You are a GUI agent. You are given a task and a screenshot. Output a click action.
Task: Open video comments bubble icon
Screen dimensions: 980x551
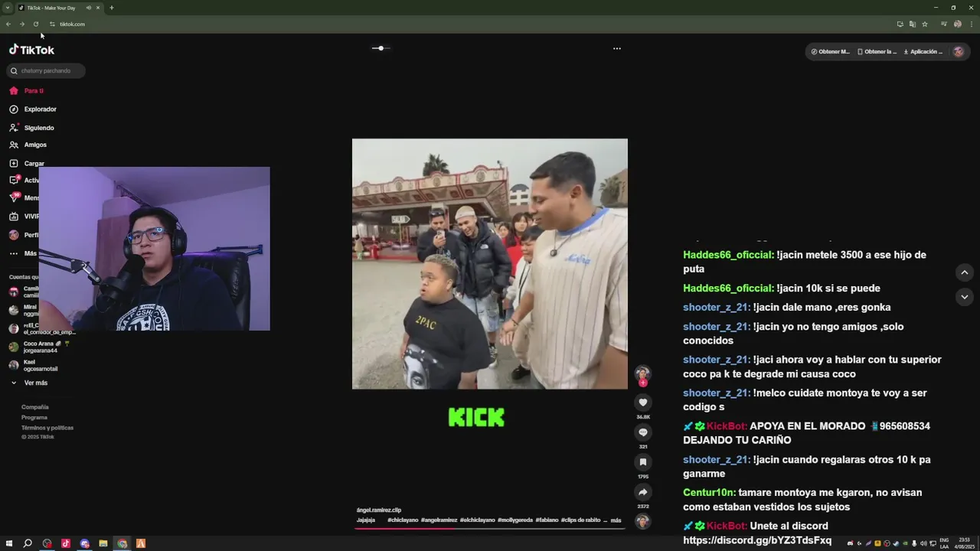click(643, 432)
